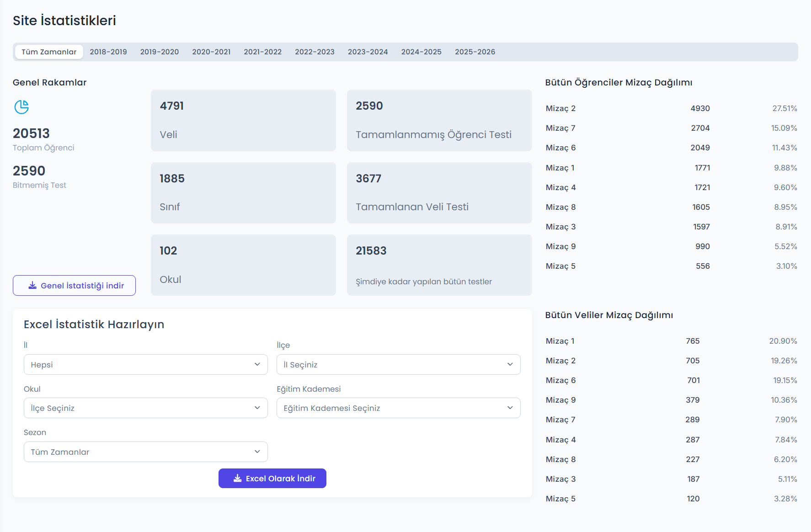Click download icon in Excel Olarak İndir button
This screenshot has width=811, height=532.
[x=237, y=478]
